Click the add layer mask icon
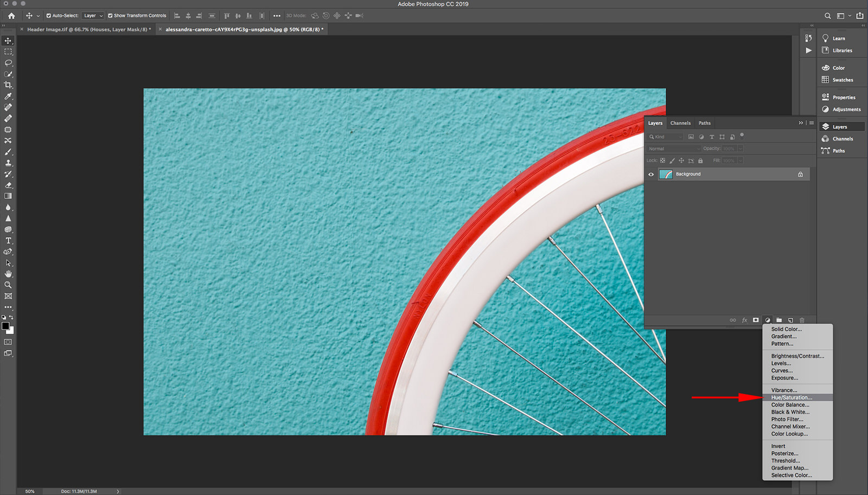 pos(756,320)
